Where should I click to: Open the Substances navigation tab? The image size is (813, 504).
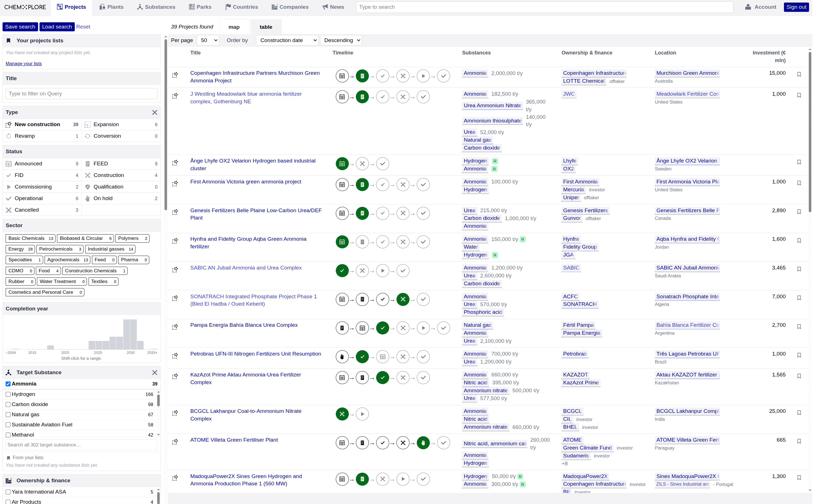pos(156,7)
